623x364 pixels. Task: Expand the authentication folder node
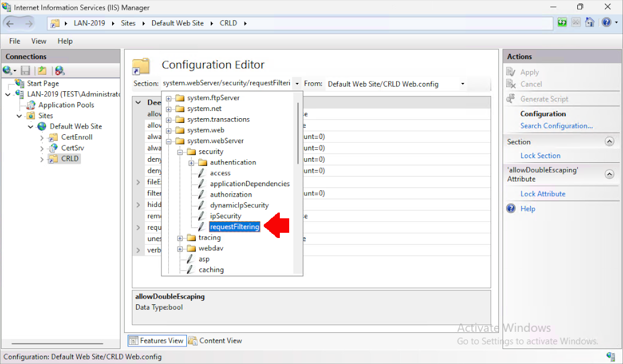click(192, 163)
